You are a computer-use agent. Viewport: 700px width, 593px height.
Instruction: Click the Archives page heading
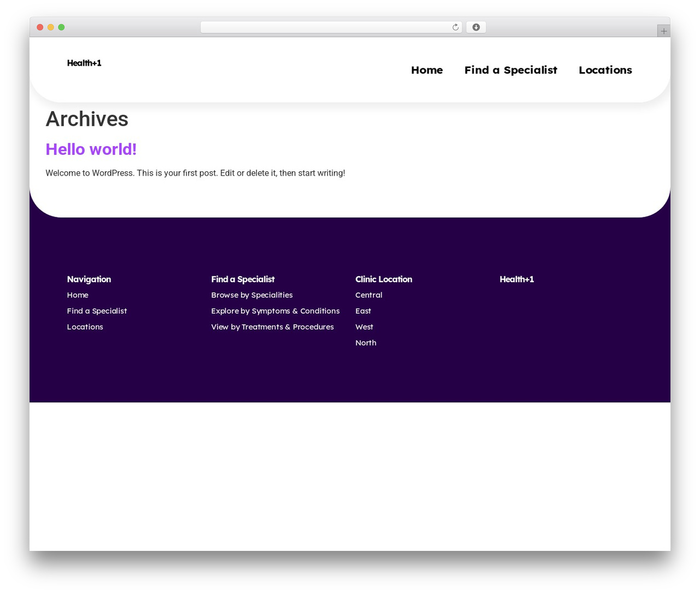(x=87, y=119)
